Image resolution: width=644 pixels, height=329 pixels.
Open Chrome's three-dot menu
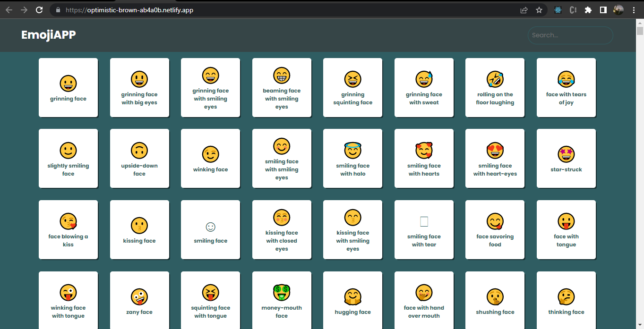pos(634,10)
